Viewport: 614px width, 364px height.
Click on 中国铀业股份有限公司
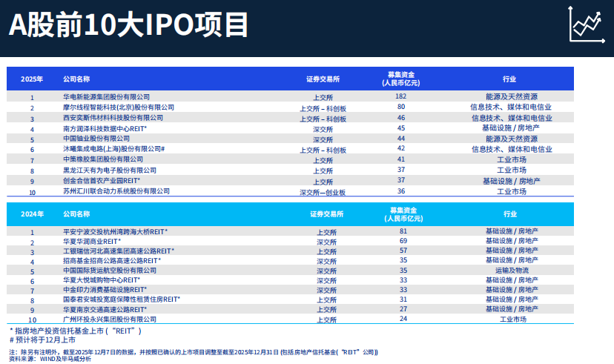point(96,139)
